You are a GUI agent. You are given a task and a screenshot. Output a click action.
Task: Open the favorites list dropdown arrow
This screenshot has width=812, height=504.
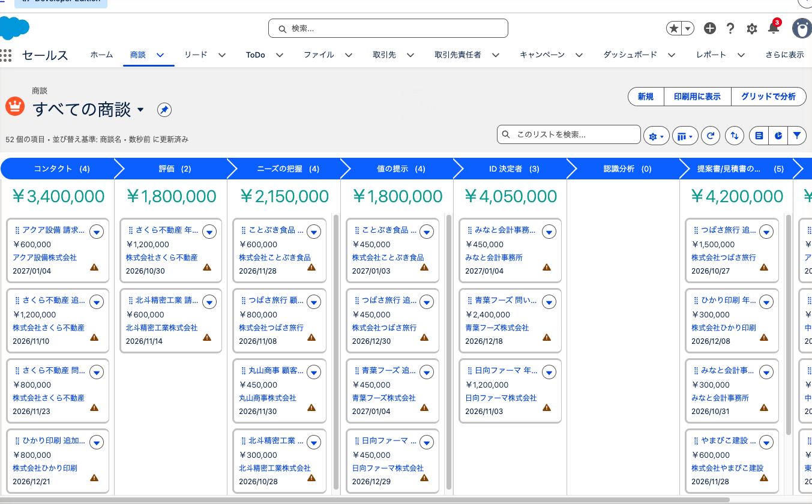(688, 28)
